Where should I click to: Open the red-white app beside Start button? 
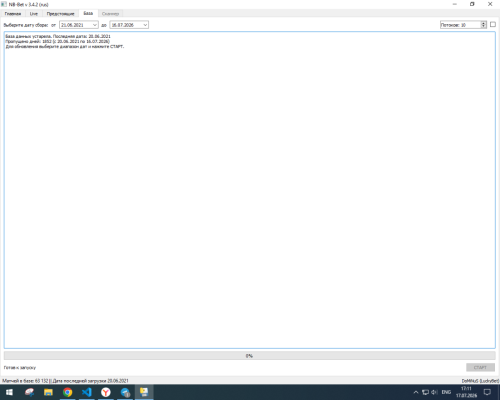[x=29, y=392]
